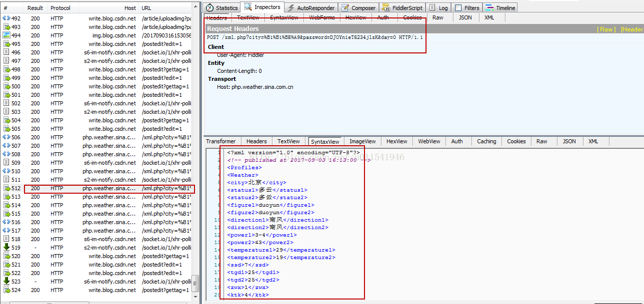644x304 pixels.
Task: Open the request inspector XML tab
Action: tap(489, 17)
